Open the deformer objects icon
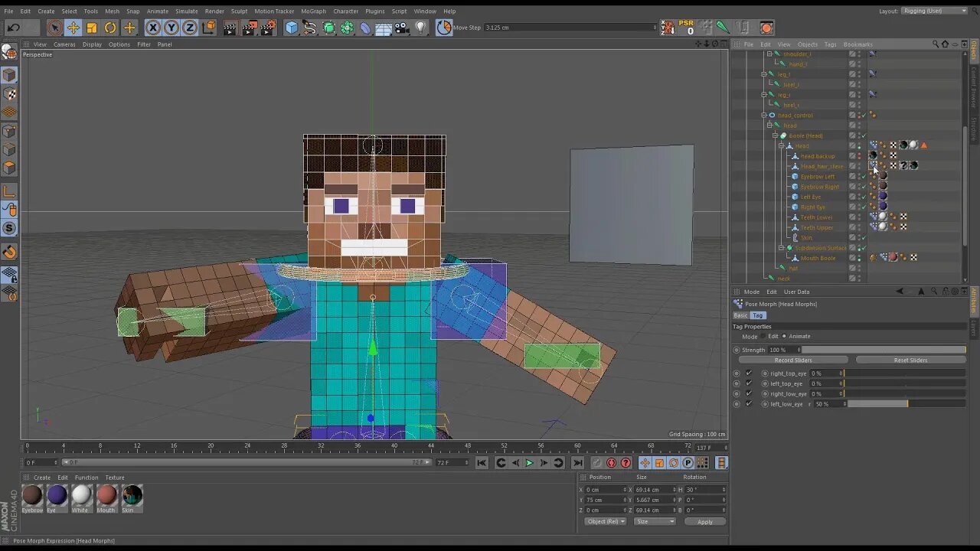 366,28
